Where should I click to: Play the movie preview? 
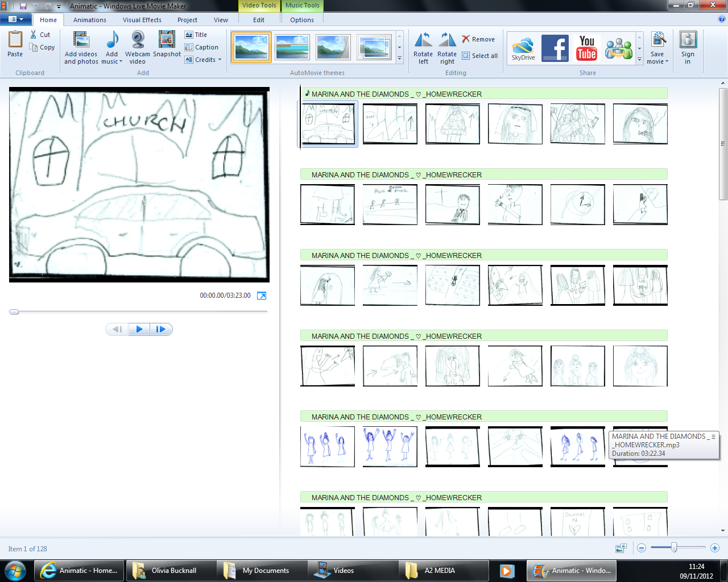click(139, 329)
